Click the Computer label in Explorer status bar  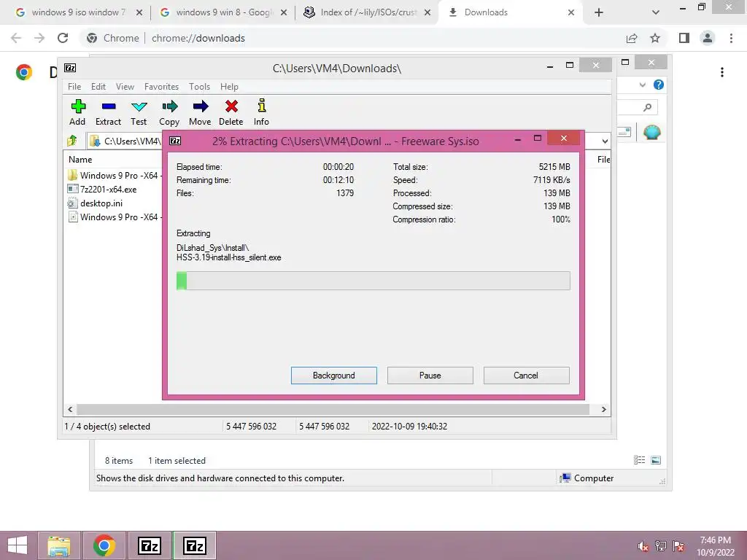point(594,478)
